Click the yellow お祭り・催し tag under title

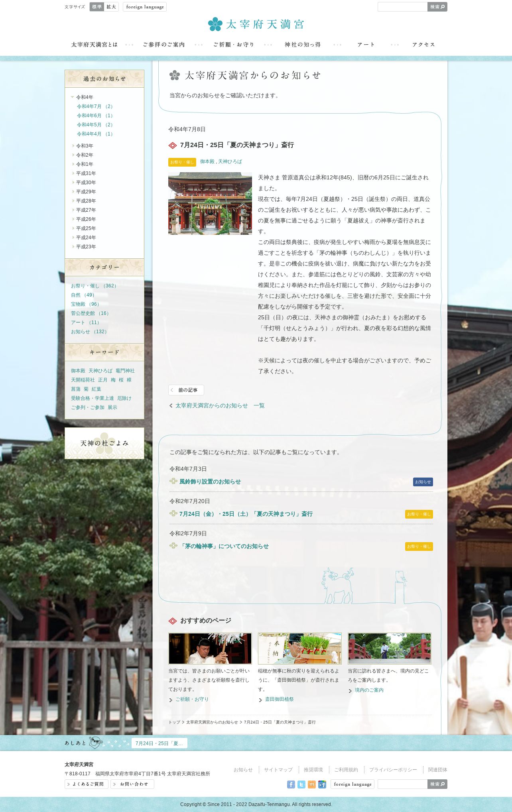(x=182, y=162)
